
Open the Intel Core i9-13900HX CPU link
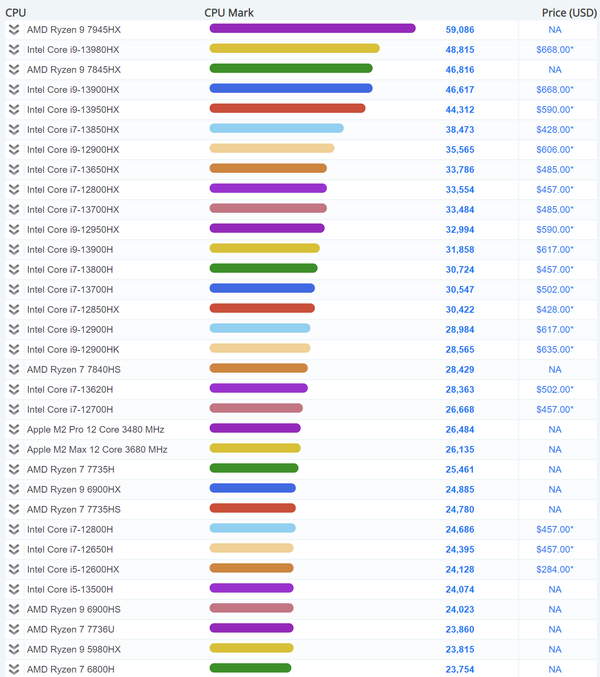tap(73, 90)
